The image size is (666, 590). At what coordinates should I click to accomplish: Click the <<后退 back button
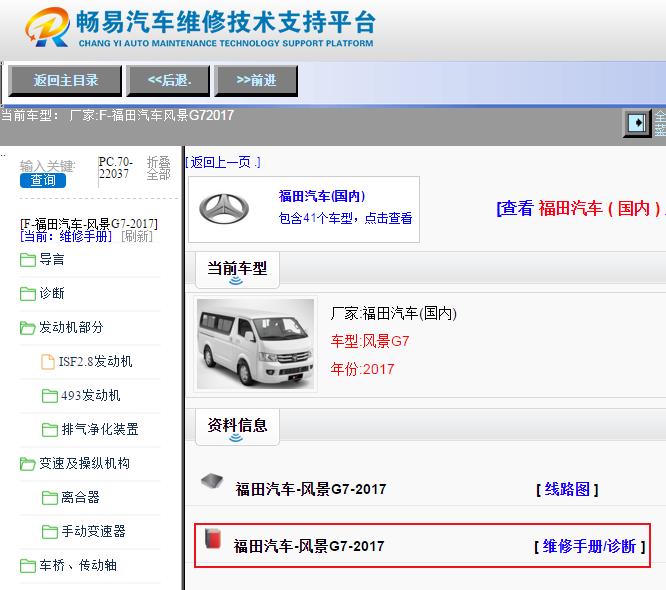coord(169,80)
